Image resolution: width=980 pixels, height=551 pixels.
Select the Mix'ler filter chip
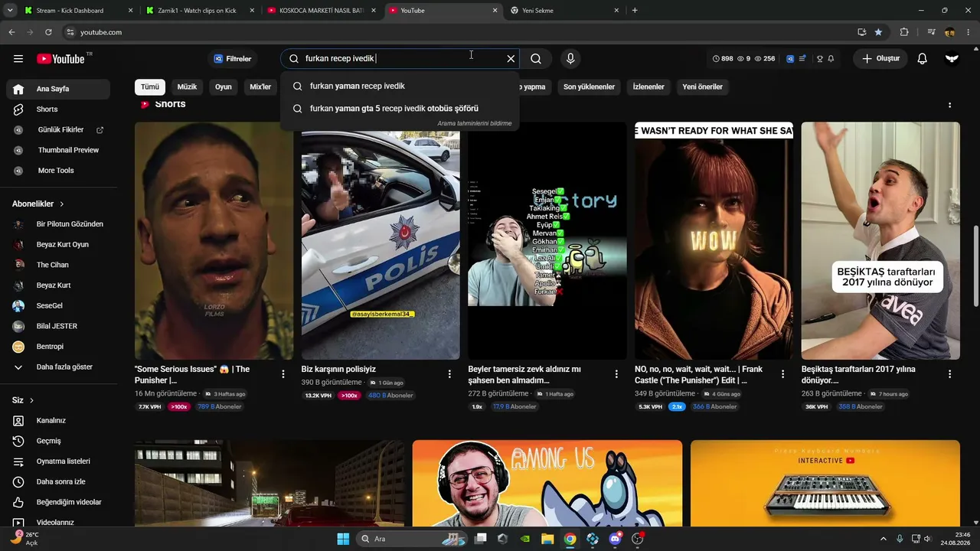click(260, 87)
